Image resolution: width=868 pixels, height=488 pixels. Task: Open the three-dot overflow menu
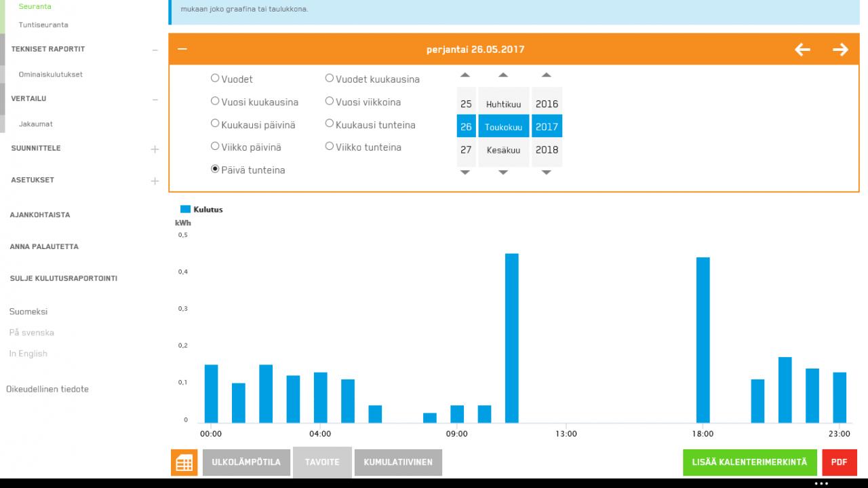click(821, 483)
